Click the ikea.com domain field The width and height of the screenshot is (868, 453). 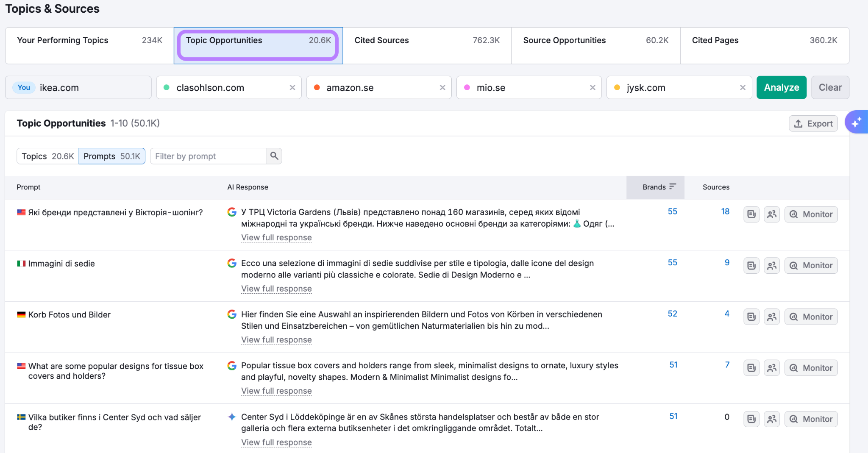tap(78, 88)
